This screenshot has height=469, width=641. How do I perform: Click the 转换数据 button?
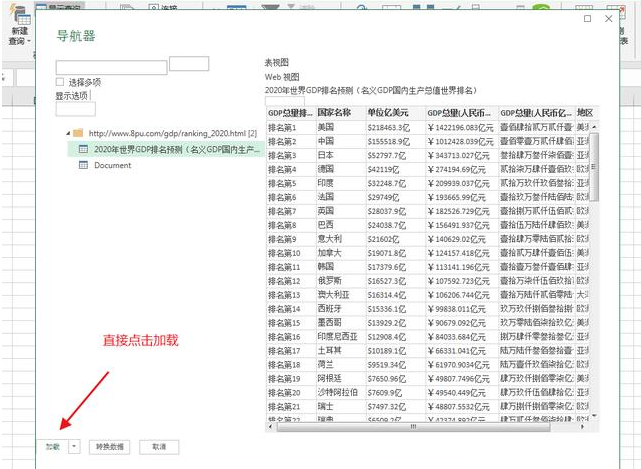tap(110, 447)
